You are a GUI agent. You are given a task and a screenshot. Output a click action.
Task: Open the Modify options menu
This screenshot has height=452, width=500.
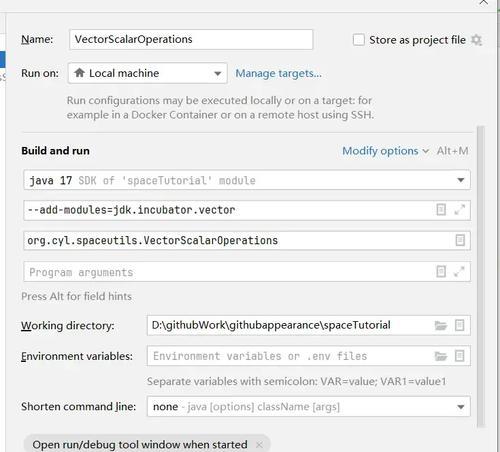pos(385,151)
